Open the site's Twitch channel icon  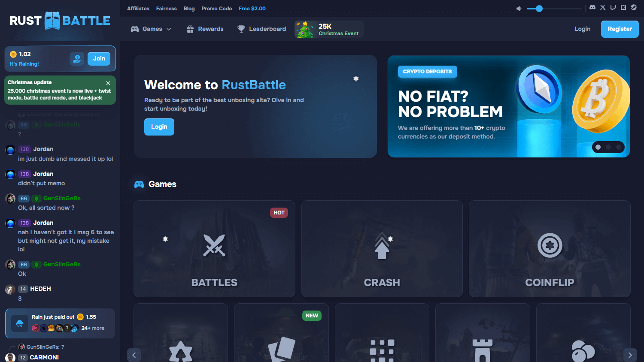coord(613,7)
